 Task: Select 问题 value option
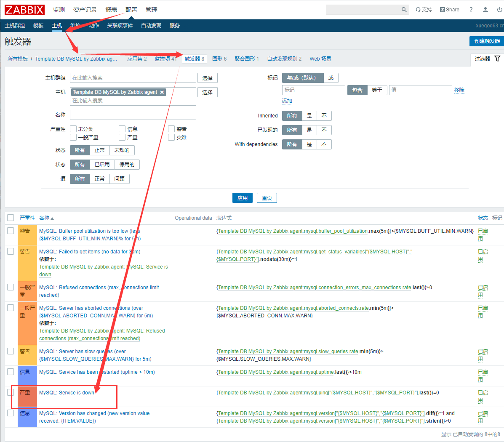(x=119, y=179)
